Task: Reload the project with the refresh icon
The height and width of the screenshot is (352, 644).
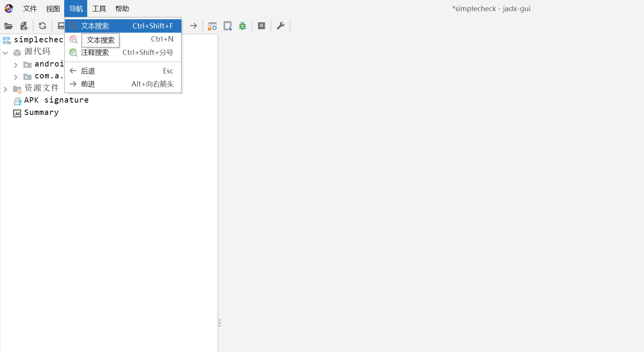Action: tap(43, 26)
